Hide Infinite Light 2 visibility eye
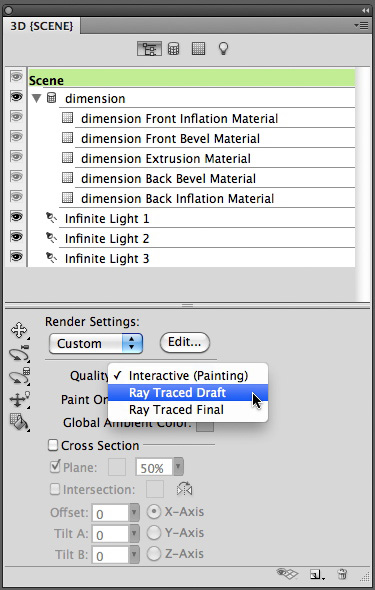The image size is (375, 590). (x=16, y=237)
